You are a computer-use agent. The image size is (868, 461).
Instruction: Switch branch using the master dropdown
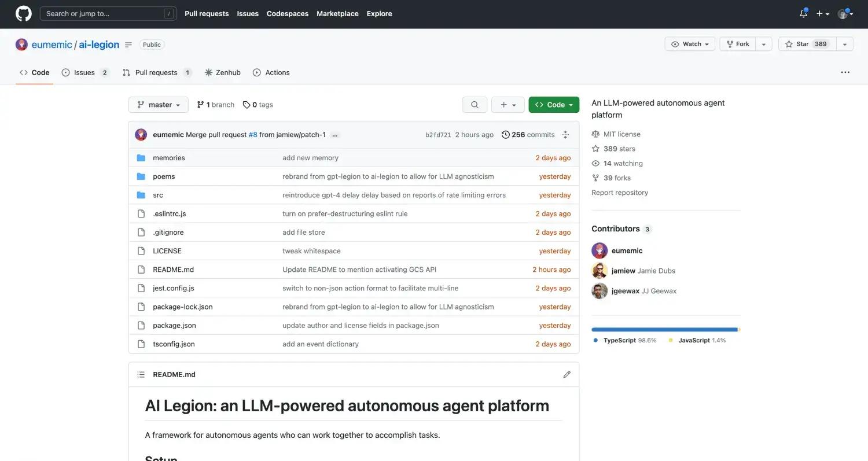point(159,105)
